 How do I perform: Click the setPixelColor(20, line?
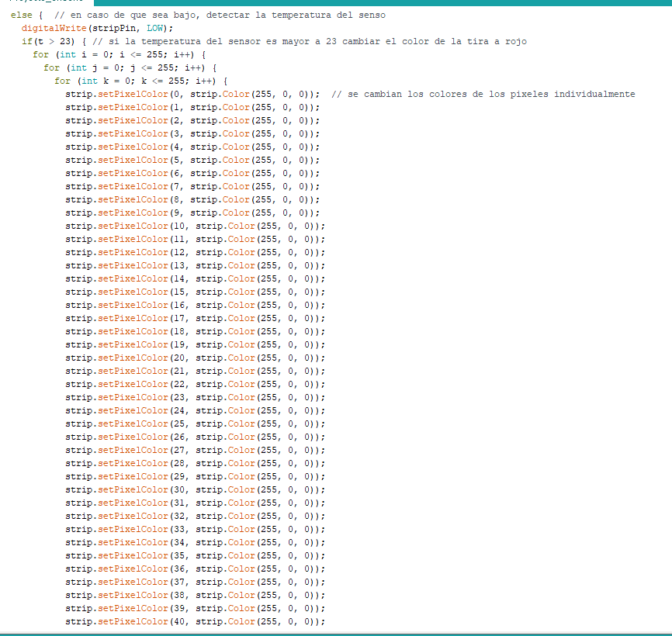click(x=196, y=358)
